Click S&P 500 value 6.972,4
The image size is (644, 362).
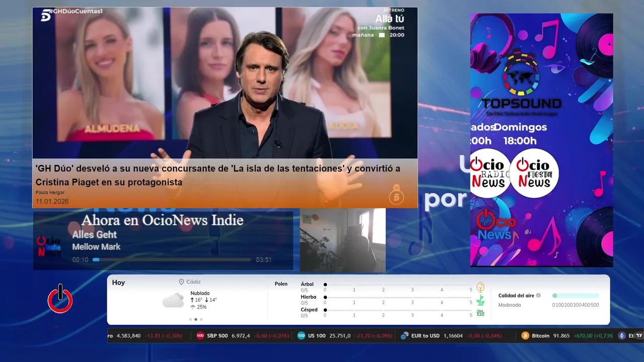click(240, 335)
